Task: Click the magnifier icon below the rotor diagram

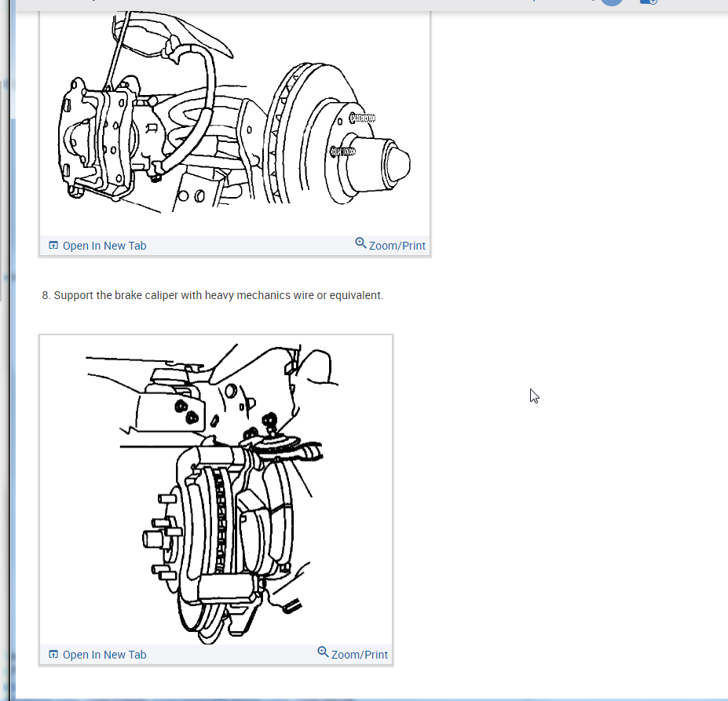Action: coord(360,243)
